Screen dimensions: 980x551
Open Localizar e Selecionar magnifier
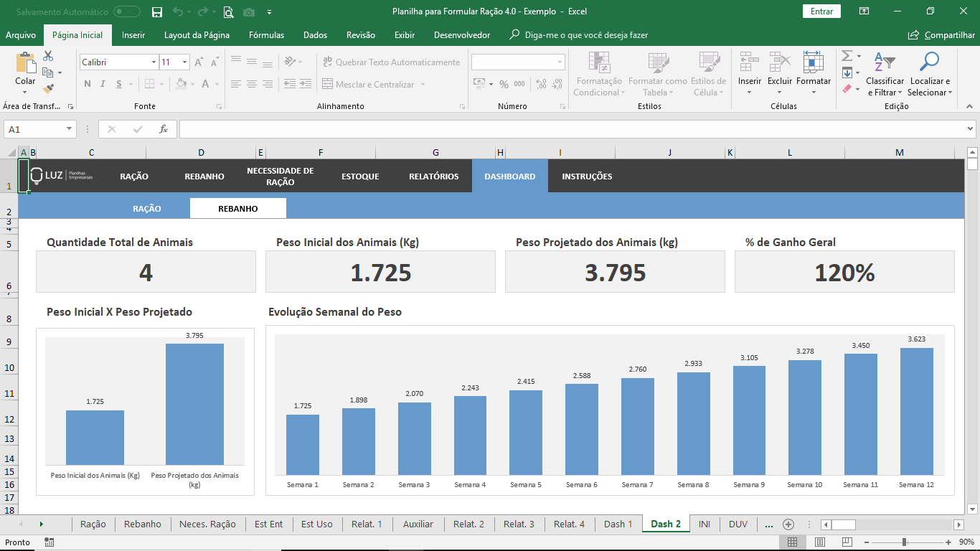(x=929, y=62)
